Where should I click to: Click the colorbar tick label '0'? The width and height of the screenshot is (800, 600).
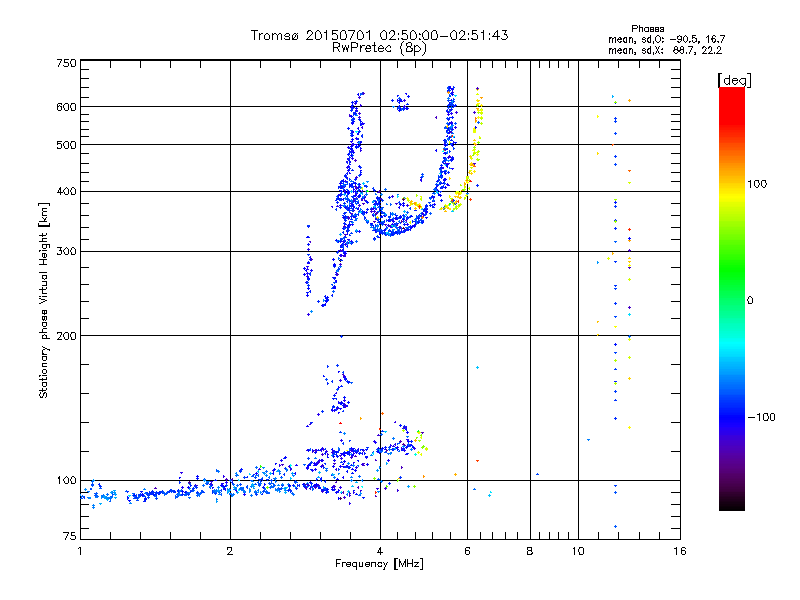pos(750,300)
